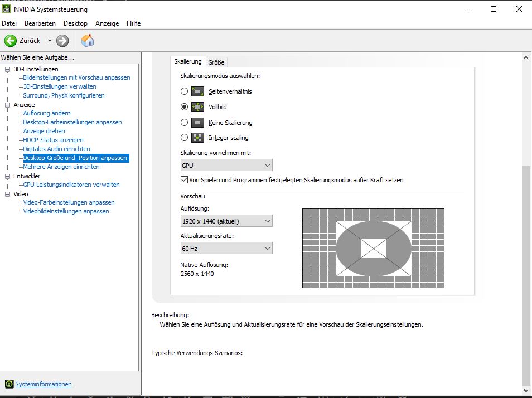Switch to the Skalierung tab

coord(187,61)
